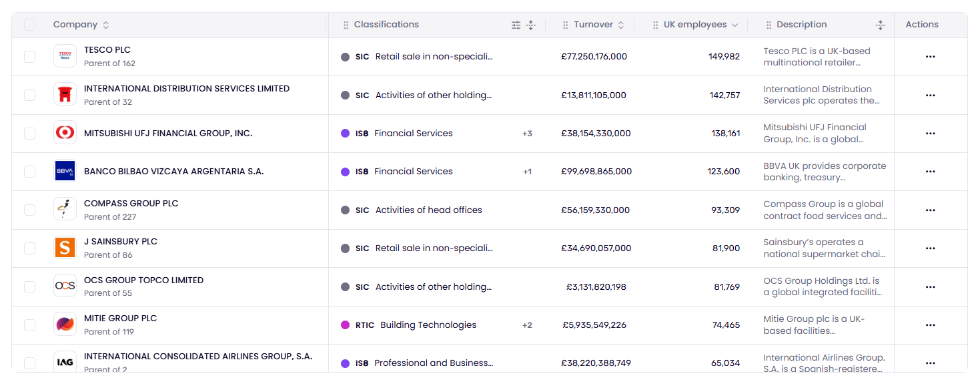
Task: Open actions menu for Mitie Group PLC
Action: [x=930, y=325]
